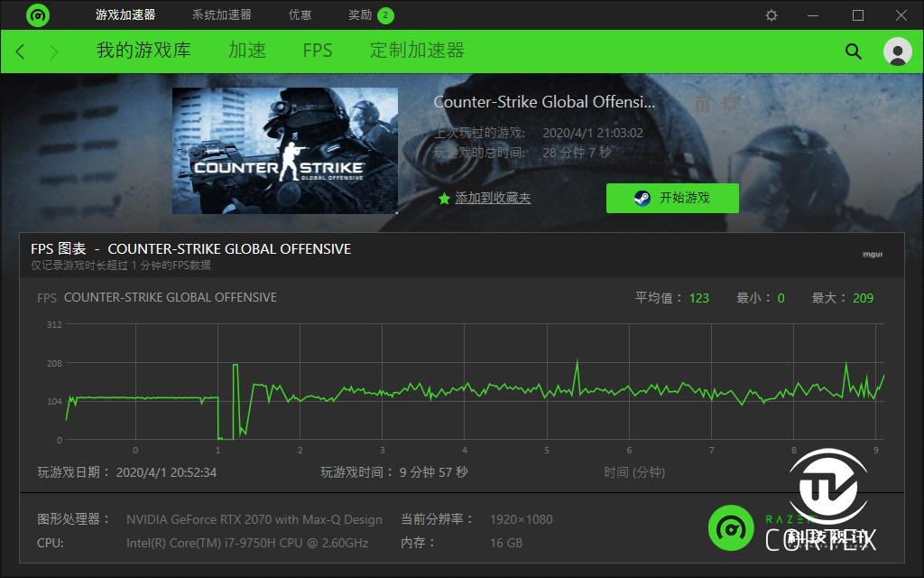Open Cortex settings via the top-right gear
924x578 pixels.
click(x=772, y=15)
